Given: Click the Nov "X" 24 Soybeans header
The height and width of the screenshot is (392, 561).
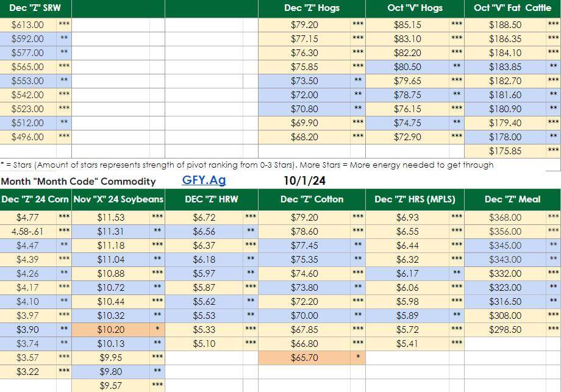Looking at the screenshot, I should (x=118, y=199).
